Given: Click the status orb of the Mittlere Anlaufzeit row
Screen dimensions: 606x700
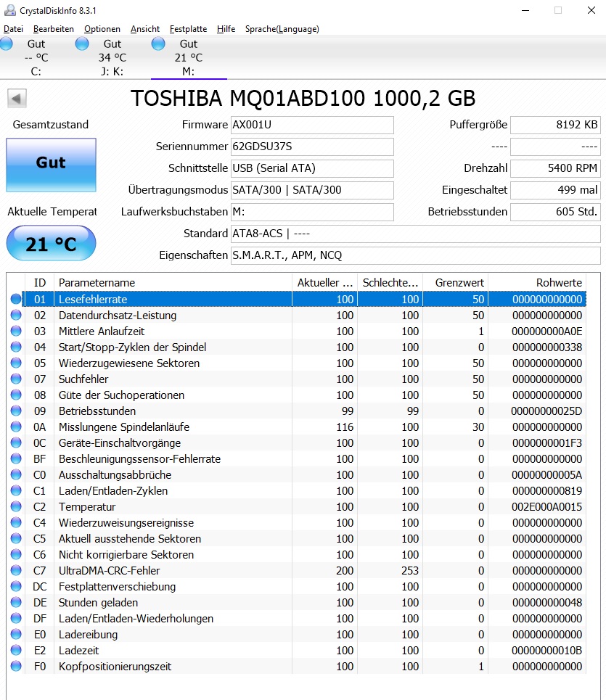Looking at the screenshot, I should click(x=16, y=332).
